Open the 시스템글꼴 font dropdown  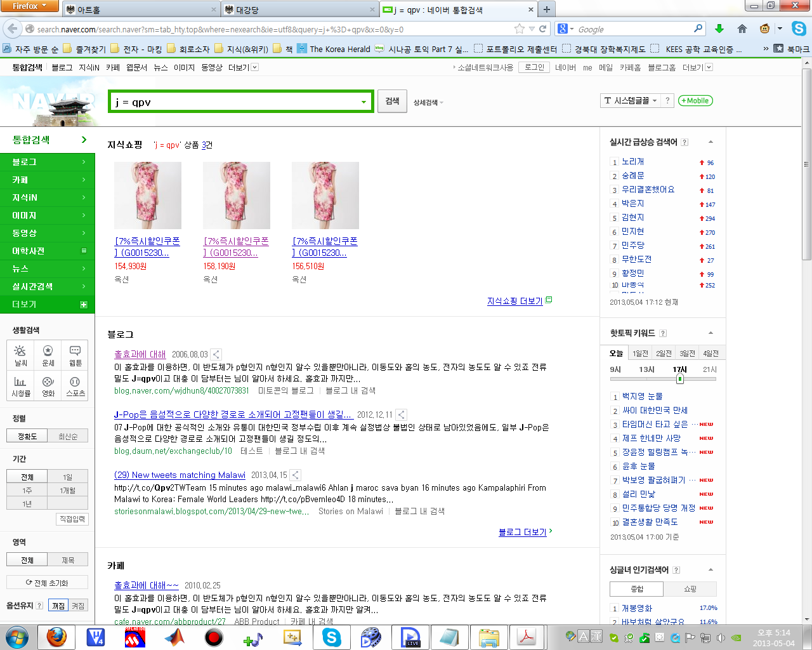[631, 100]
